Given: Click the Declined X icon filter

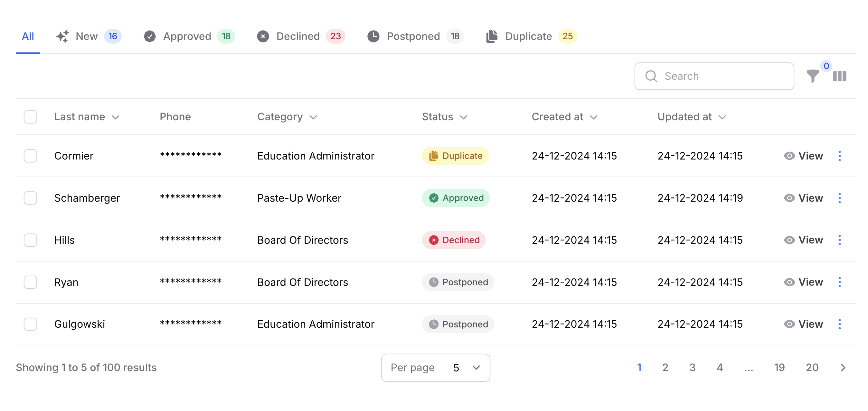Looking at the screenshot, I should 263,37.
